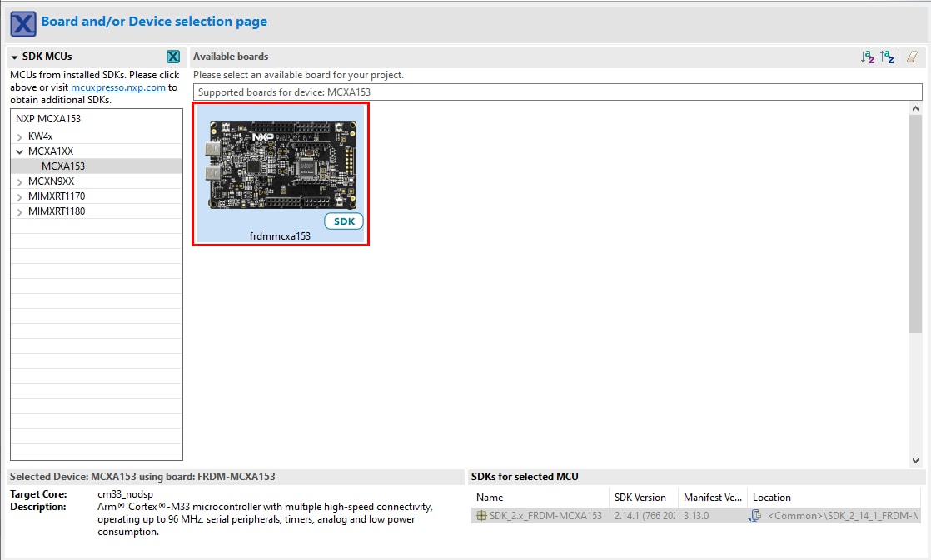Click the supported boards filter field
Viewport: 931px width, 560px height.
coord(557,92)
